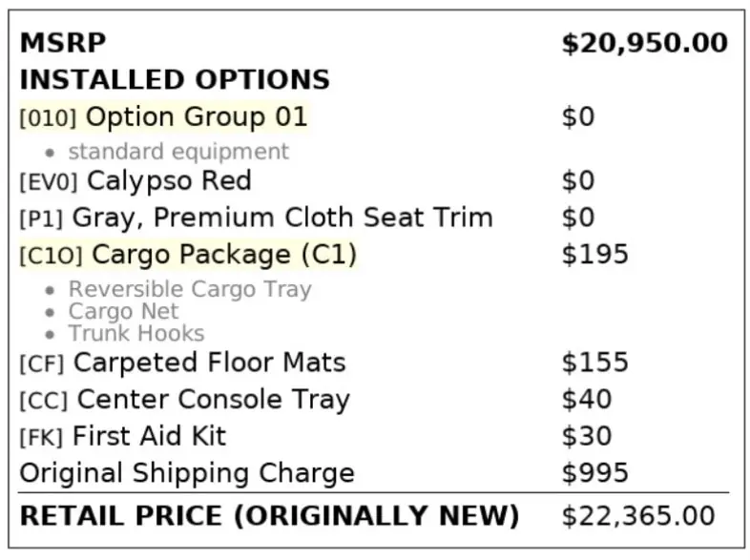Click the Cargo Net bullet item
The height and width of the screenshot is (560, 750).
pyautogui.click(x=123, y=311)
